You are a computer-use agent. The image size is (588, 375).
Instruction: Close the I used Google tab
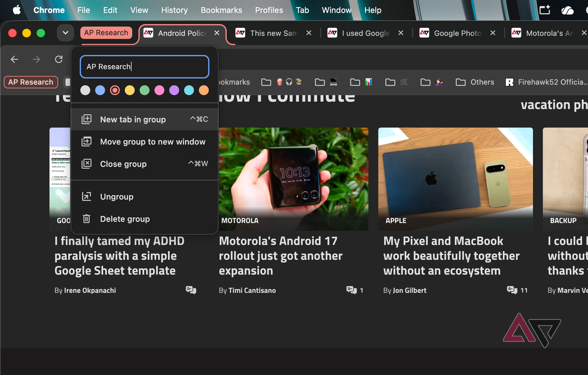pos(401,33)
